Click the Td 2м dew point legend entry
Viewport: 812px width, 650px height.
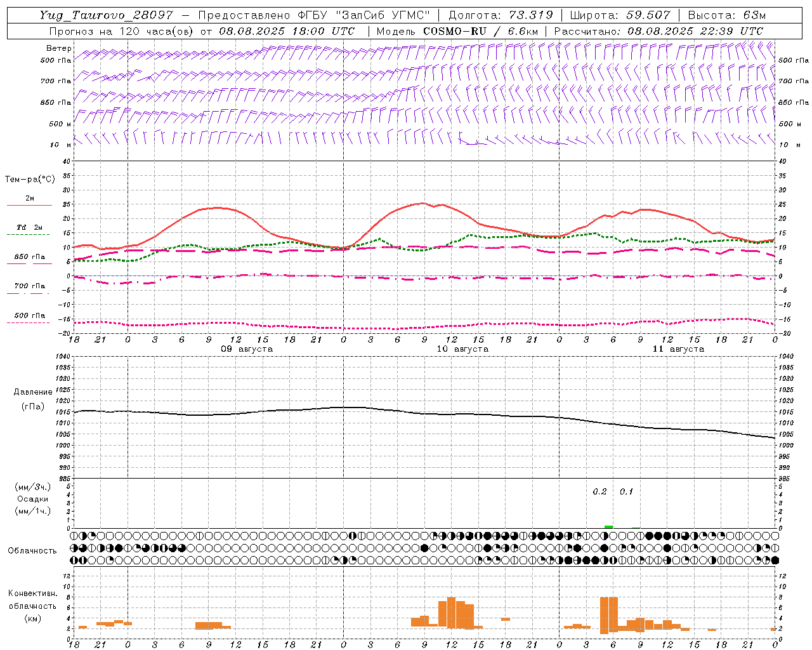29,227
